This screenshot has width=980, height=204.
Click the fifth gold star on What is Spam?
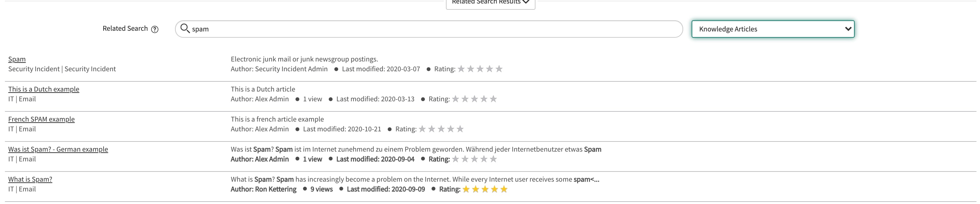pyautogui.click(x=504, y=189)
